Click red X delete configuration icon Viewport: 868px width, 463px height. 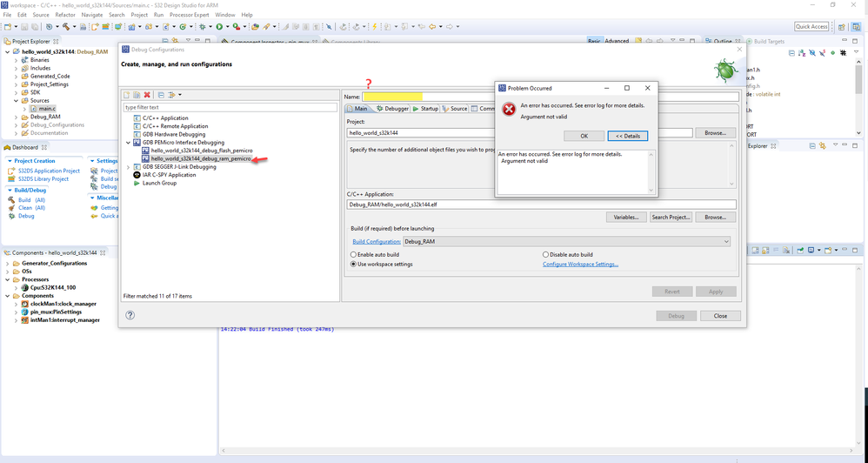147,95
